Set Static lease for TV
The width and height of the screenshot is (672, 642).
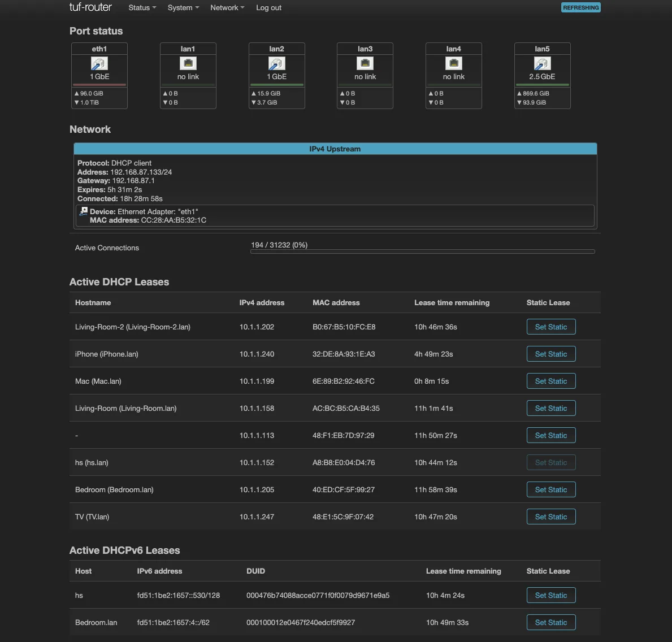[x=550, y=516]
